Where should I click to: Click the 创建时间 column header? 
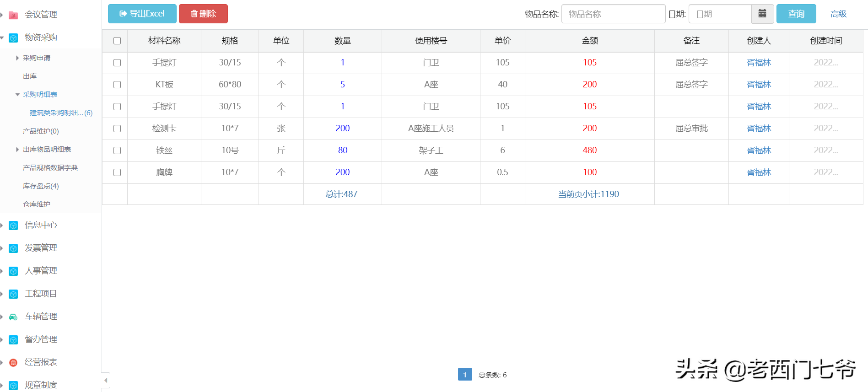pyautogui.click(x=826, y=41)
